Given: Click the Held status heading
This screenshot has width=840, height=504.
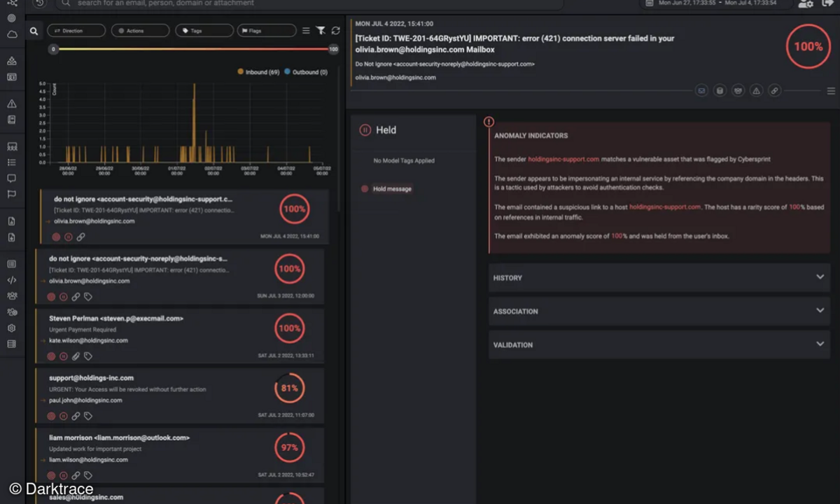Looking at the screenshot, I should [x=386, y=129].
